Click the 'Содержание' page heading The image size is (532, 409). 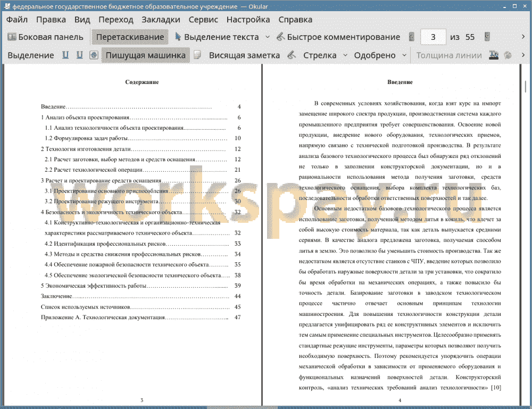(x=142, y=82)
